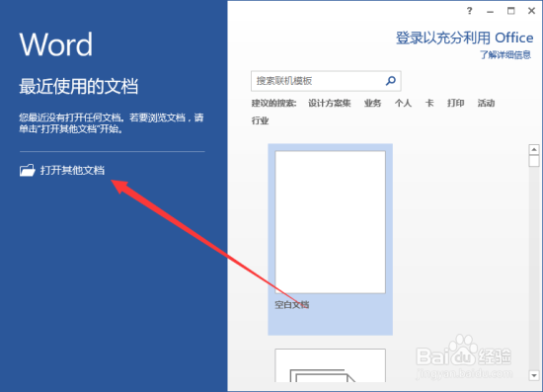
Task: Select suggested search 设计方案集
Action: [x=330, y=103]
